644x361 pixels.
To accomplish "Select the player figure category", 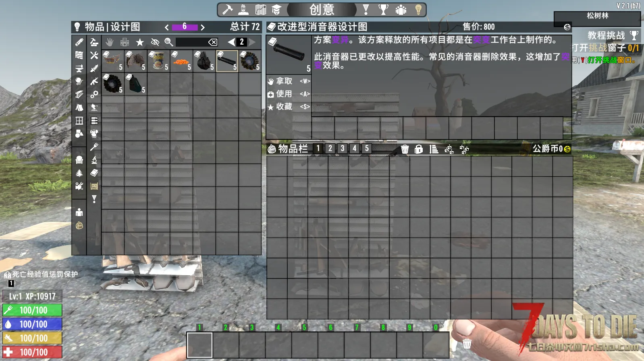I will pyautogui.click(x=79, y=212).
